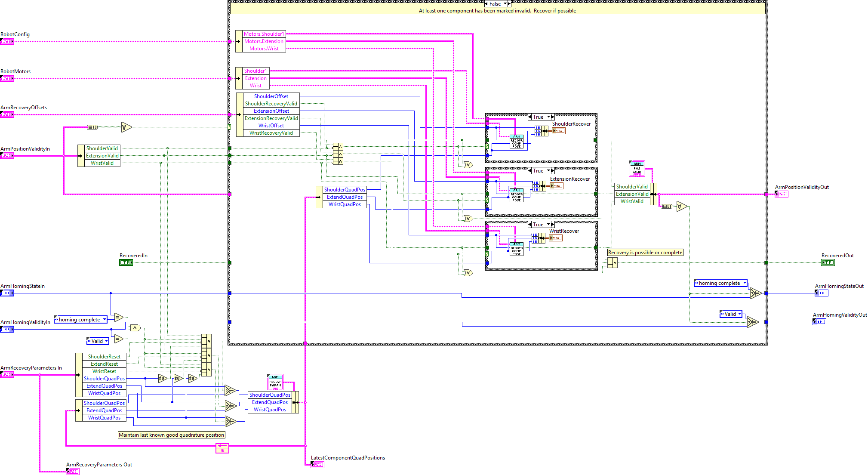Screen dimensions: 868x475
Task: Click the ARM POS VALID constant icon
Action: click(637, 169)
